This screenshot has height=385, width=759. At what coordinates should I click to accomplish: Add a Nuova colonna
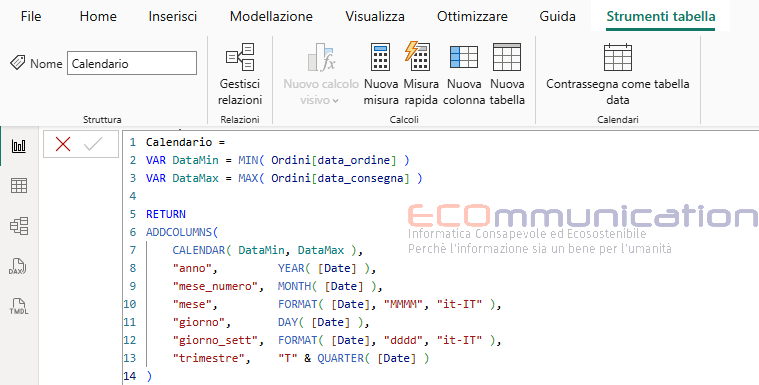[x=464, y=74]
